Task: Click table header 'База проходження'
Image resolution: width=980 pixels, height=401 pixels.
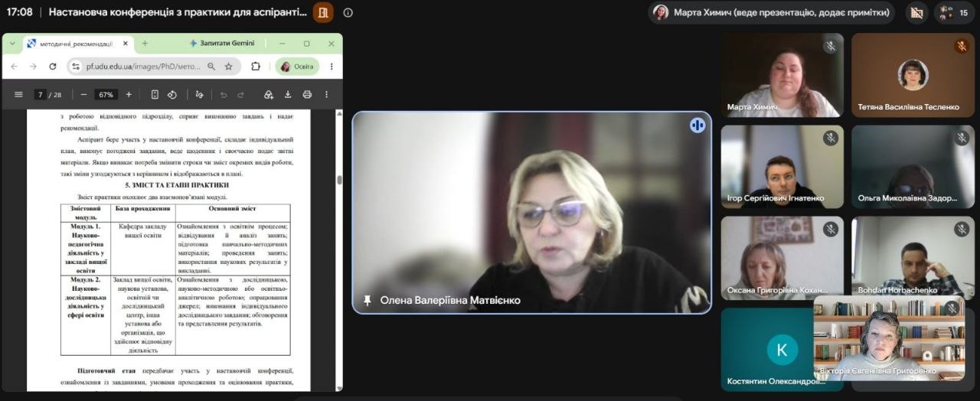Action: pyautogui.click(x=143, y=208)
